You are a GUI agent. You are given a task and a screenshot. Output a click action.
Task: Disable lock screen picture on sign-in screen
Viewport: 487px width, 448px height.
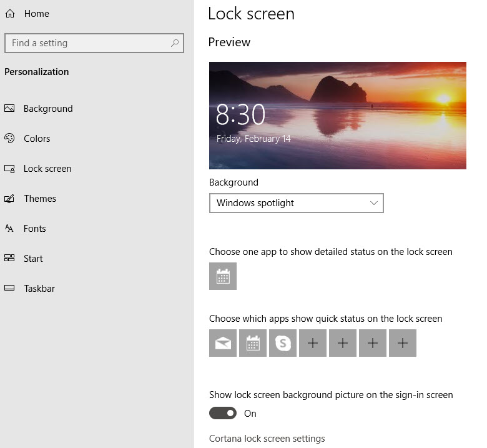point(223,413)
